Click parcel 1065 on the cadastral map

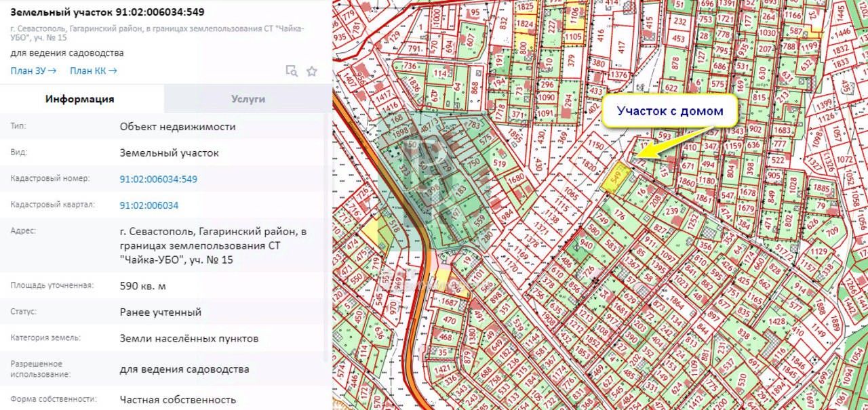click(572, 195)
